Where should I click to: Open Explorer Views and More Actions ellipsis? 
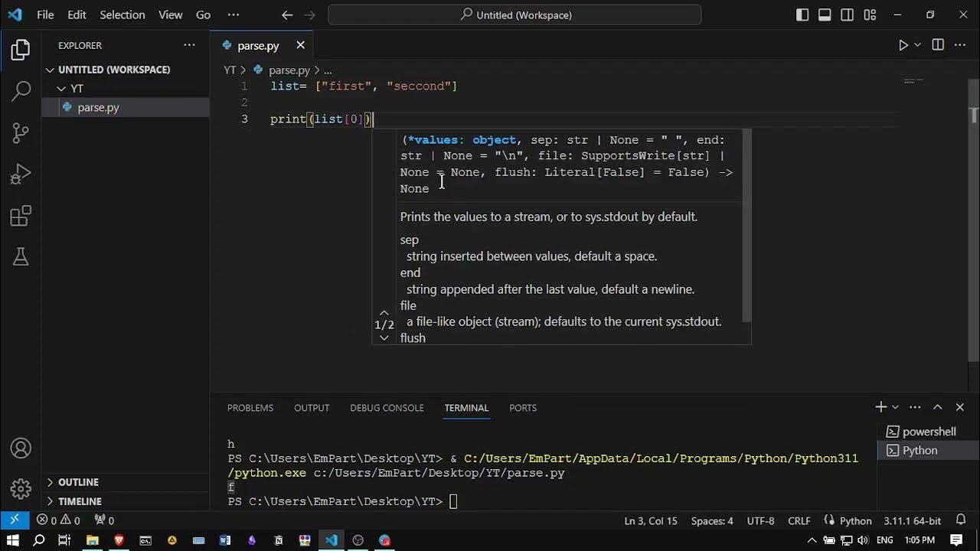click(x=189, y=45)
